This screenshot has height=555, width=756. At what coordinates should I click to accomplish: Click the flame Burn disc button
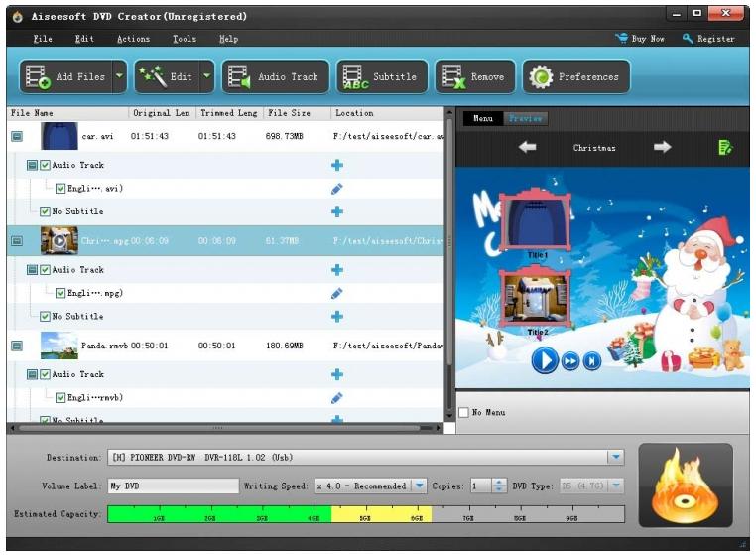click(686, 486)
